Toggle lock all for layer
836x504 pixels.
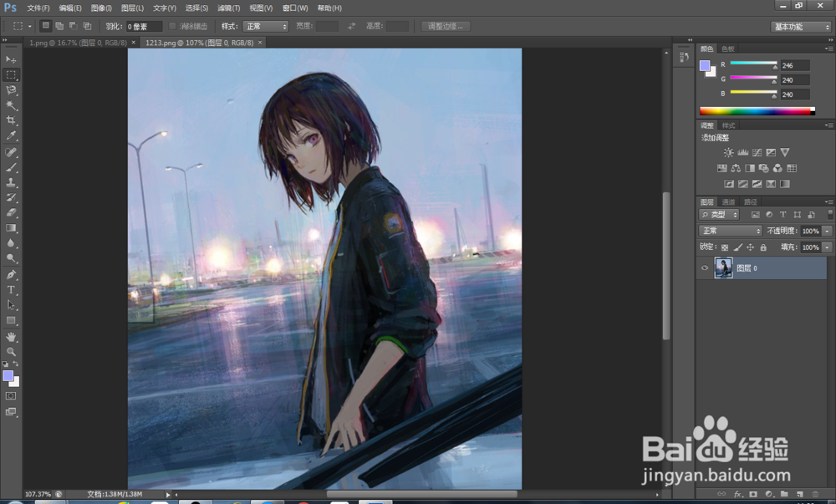763,247
